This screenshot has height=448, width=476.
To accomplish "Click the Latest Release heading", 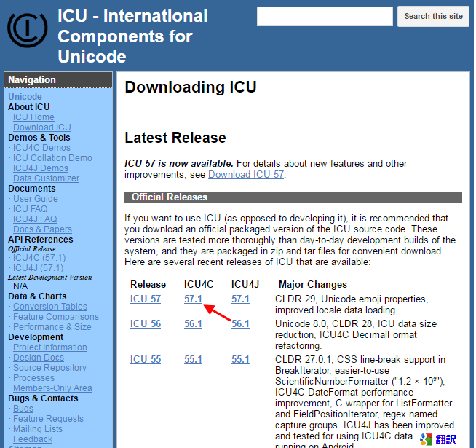I will point(175,138).
